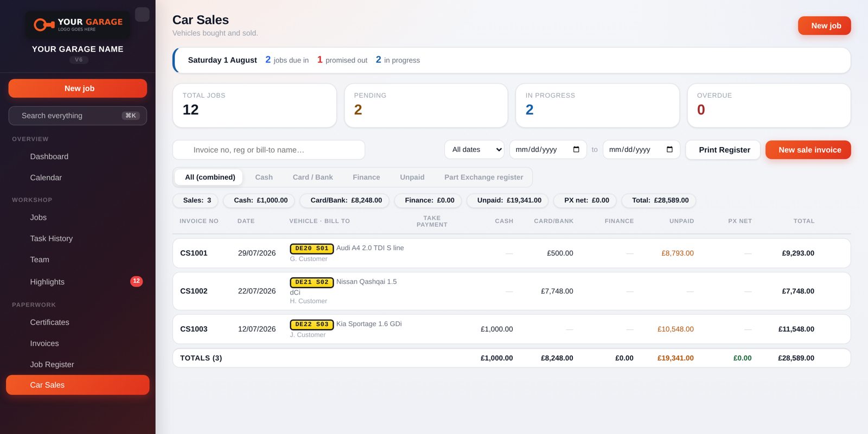Viewport: 868px width, 434px height.
Task: Click the Overdue card showing 0
Action: click(769, 105)
